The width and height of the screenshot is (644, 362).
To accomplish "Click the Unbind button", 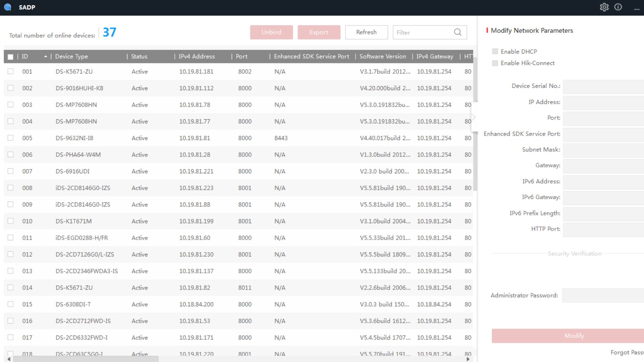I will click(x=271, y=32).
